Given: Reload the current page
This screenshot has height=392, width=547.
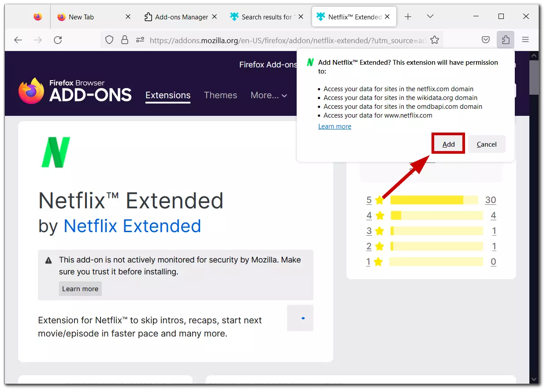Looking at the screenshot, I should click(x=58, y=40).
